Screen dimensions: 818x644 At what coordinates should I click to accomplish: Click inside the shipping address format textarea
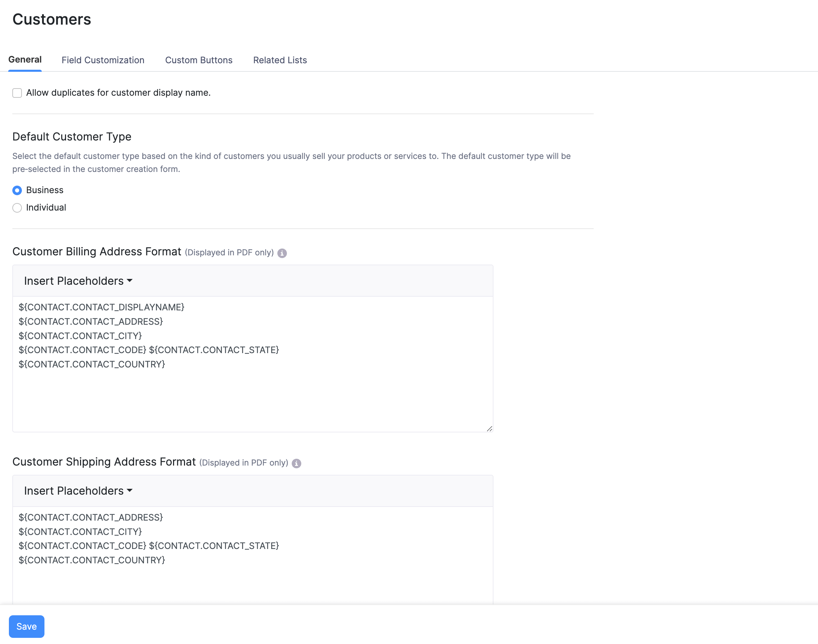point(253,588)
